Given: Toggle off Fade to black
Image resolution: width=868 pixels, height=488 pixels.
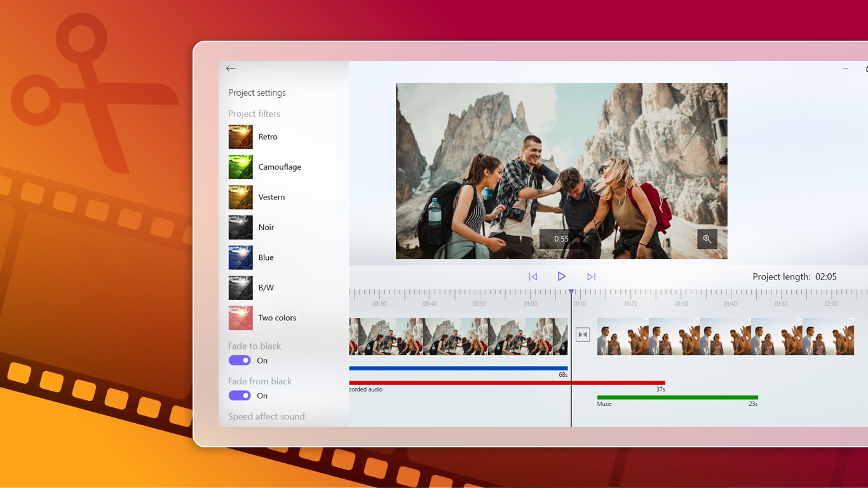Looking at the screenshot, I should click(239, 360).
